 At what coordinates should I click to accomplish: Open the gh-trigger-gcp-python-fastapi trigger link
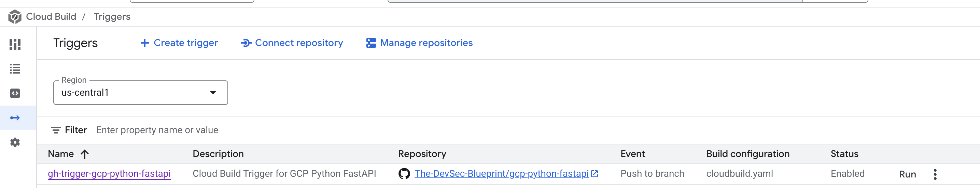coord(109,174)
